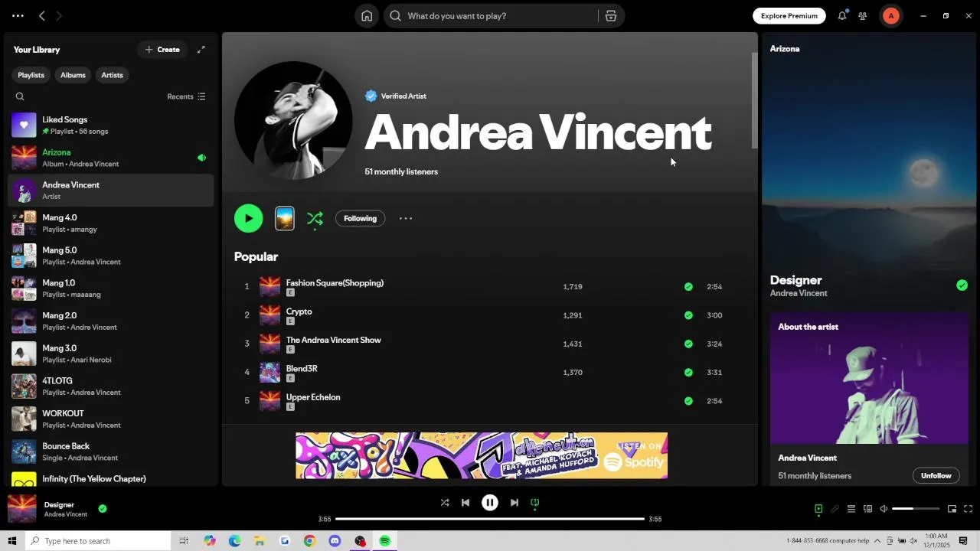The width and height of the screenshot is (980, 551).
Task: Adjust the volume slider
Action: (916, 509)
